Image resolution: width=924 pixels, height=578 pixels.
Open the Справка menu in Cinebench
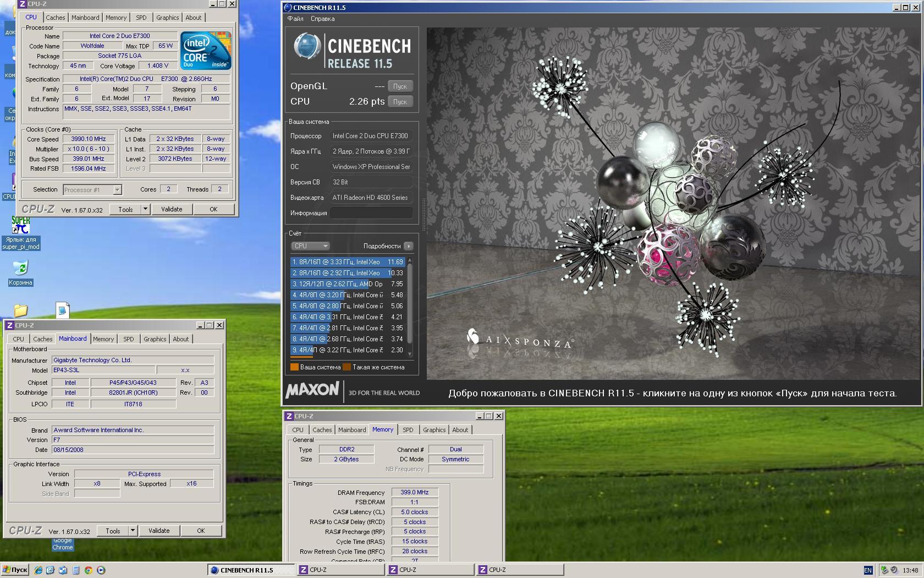(x=322, y=19)
